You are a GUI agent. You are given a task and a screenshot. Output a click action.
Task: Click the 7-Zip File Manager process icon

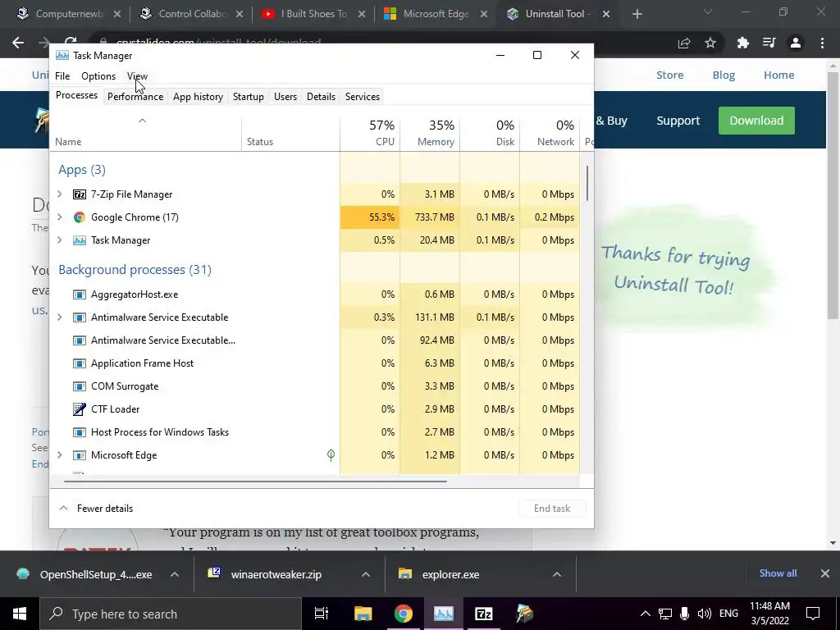pos(80,194)
